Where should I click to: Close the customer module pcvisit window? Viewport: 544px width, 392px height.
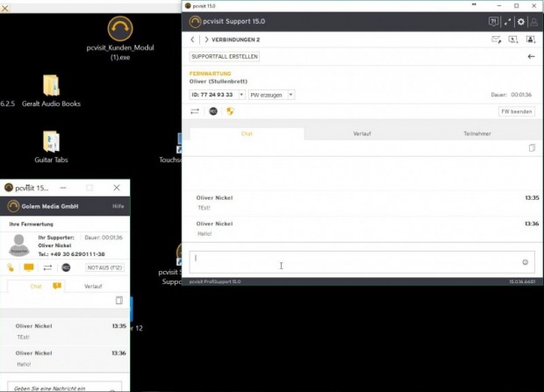pyautogui.click(x=117, y=188)
